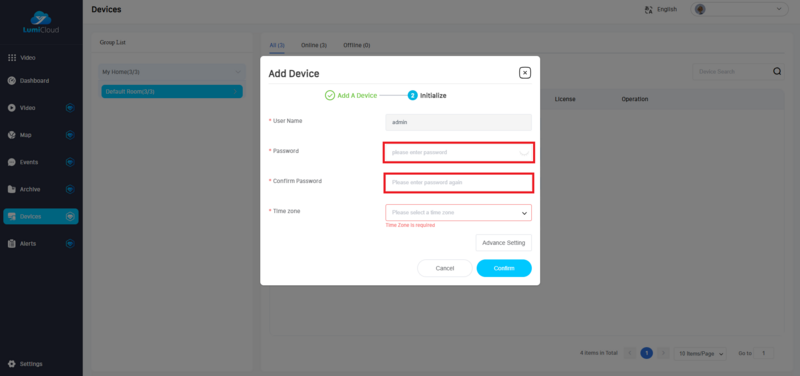This screenshot has width=800, height=376.
Task: Click the Confirm button
Action: tap(504, 268)
